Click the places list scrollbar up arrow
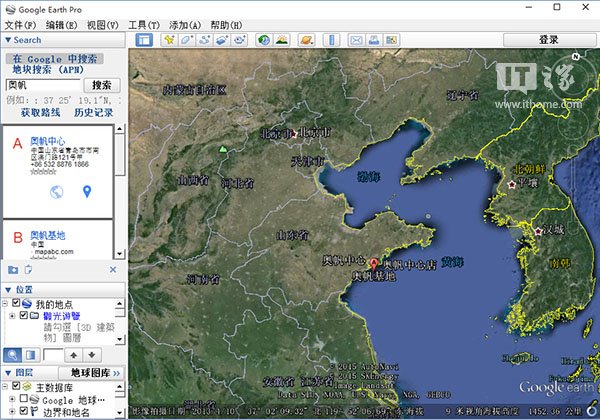This screenshot has height=420, width=600. (120, 303)
